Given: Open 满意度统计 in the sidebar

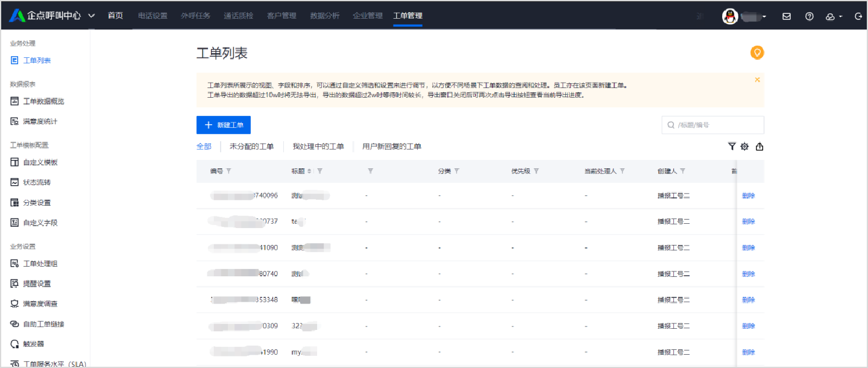Looking at the screenshot, I should click(x=40, y=121).
